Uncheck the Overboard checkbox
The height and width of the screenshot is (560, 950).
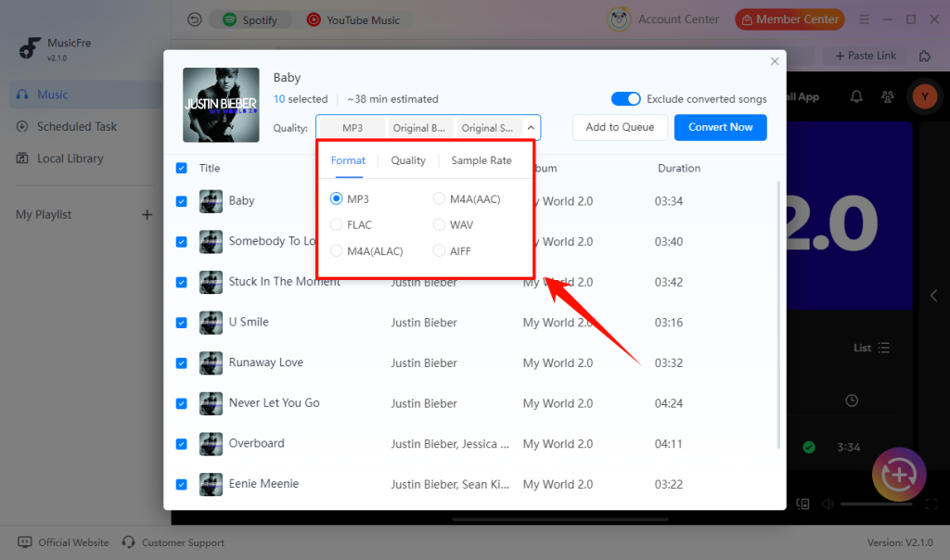tap(181, 444)
